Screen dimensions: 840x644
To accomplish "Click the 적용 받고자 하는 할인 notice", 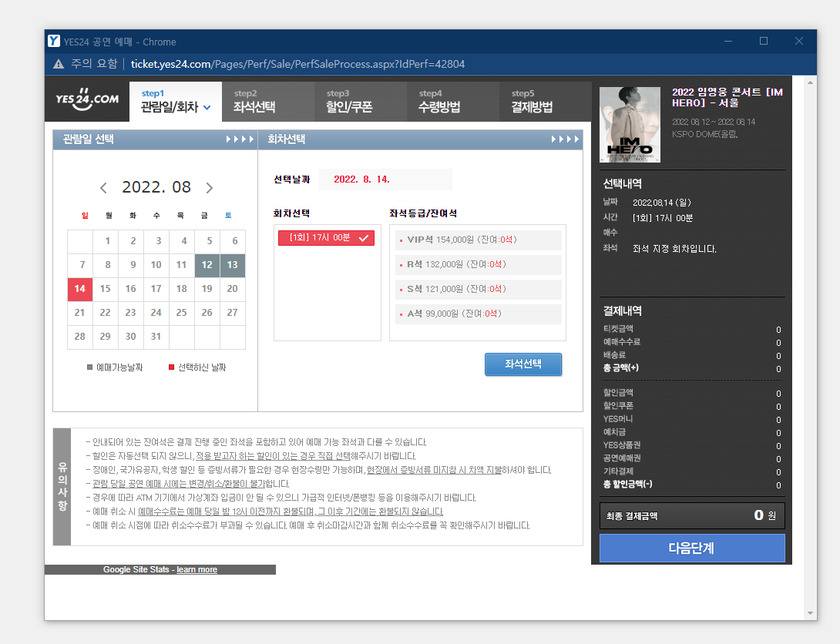I will pyautogui.click(x=273, y=456).
